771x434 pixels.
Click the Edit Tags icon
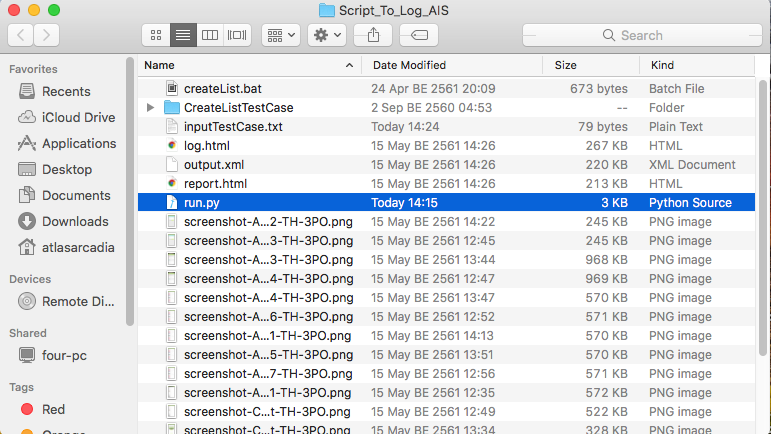419,35
